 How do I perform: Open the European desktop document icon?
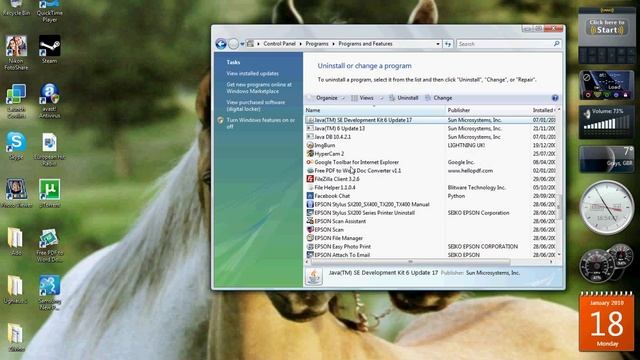tap(49, 149)
